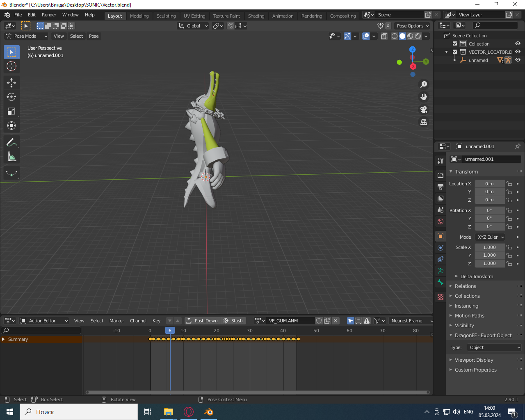Click the Stash button

234,321
